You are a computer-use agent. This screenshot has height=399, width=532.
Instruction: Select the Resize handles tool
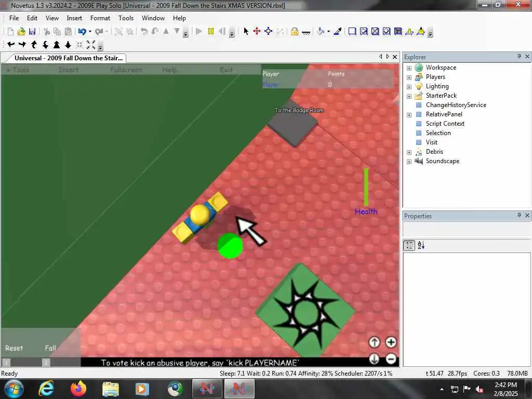tap(269, 32)
